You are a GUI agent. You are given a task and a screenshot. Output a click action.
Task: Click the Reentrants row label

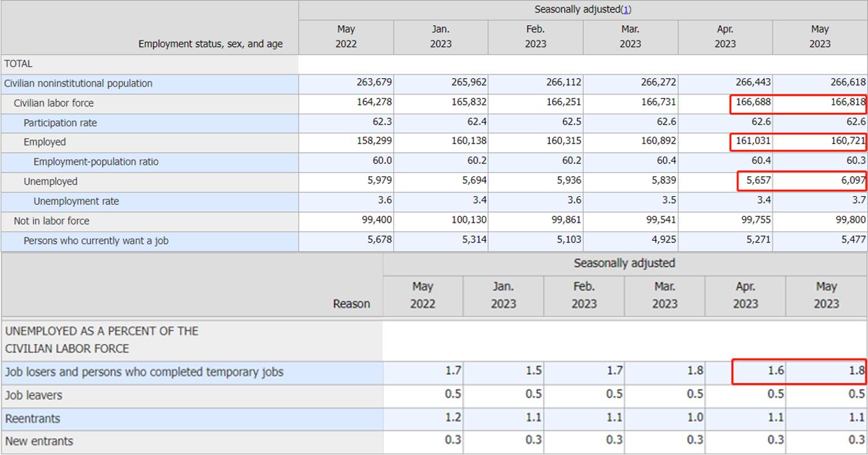[x=33, y=418]
